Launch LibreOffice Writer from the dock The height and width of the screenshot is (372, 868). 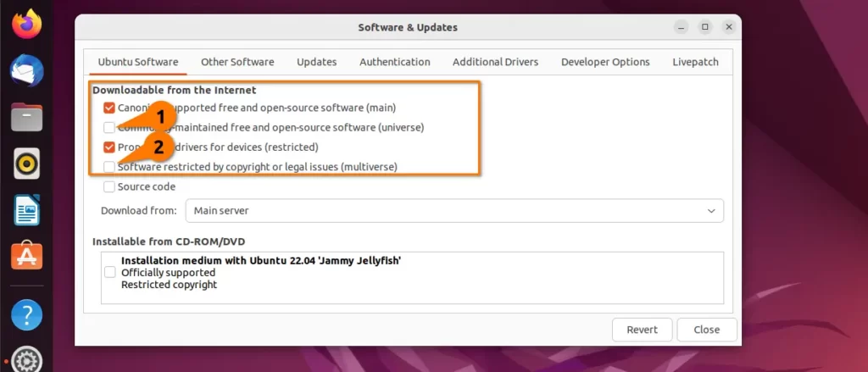tap(26, 209)
